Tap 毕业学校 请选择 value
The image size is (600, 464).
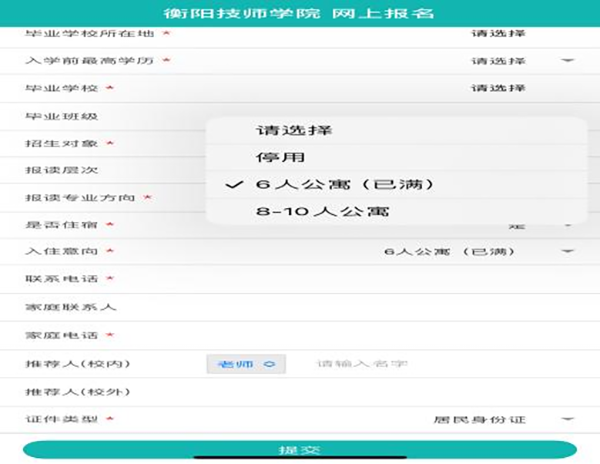tap(498, 88)
